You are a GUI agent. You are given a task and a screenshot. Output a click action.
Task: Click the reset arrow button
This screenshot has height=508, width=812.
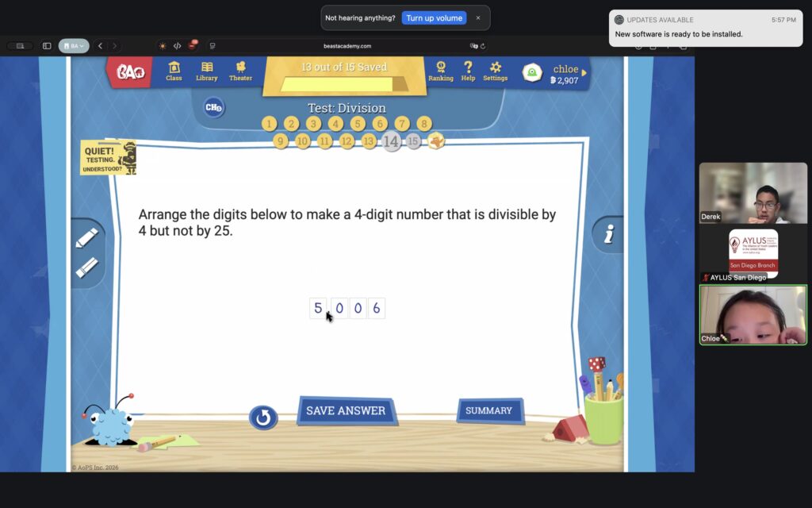(263, 418)
